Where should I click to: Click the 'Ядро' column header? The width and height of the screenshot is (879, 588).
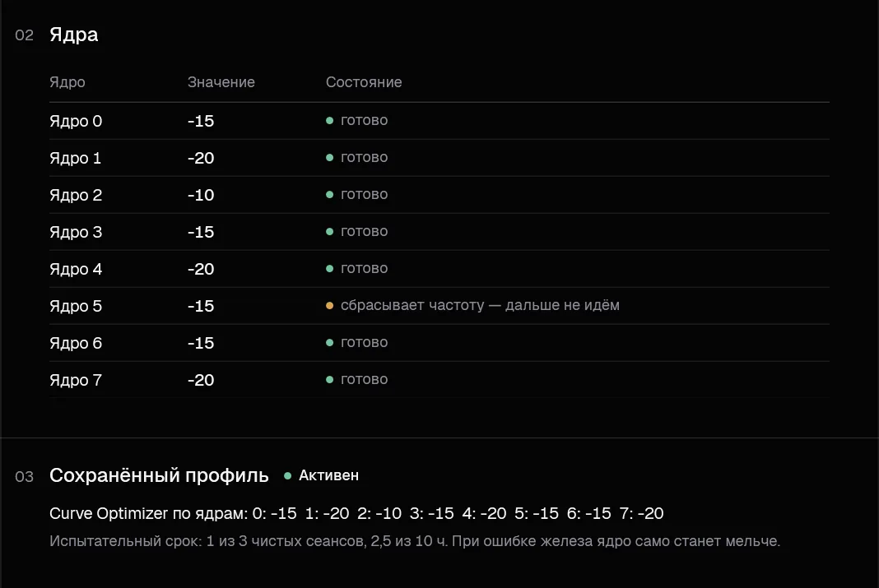click(x=67, y=82)
